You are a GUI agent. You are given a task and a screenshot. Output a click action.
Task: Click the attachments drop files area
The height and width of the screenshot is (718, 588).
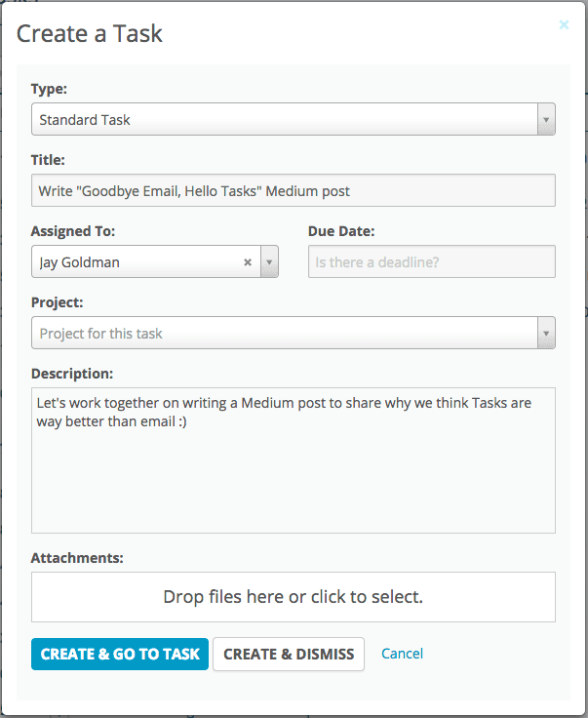tap(294, 597)
